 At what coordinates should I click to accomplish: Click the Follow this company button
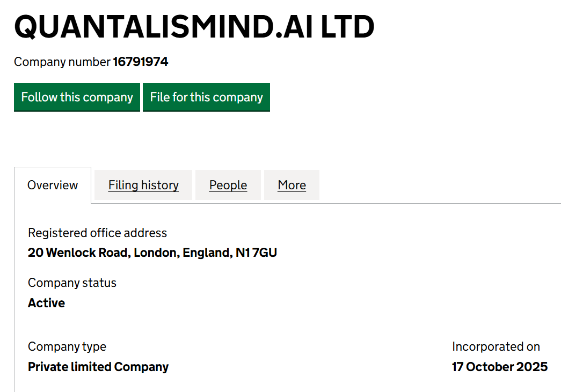click(x=77, y=97)
